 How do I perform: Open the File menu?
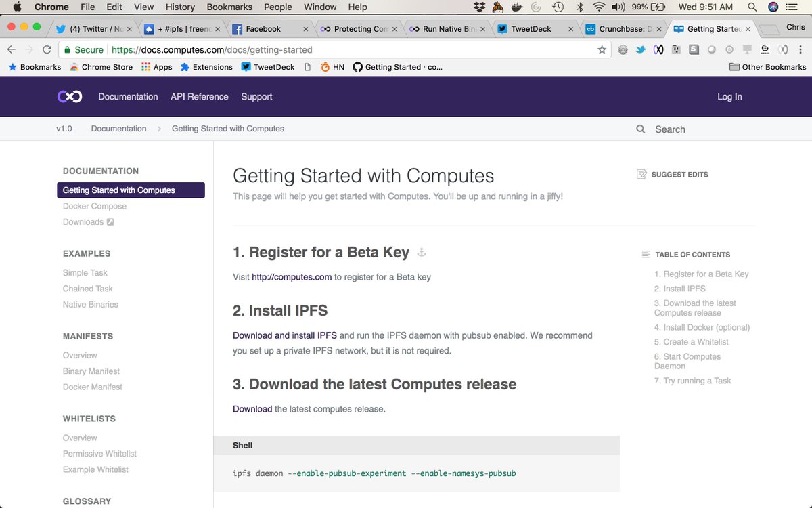(x=88, y=7)
